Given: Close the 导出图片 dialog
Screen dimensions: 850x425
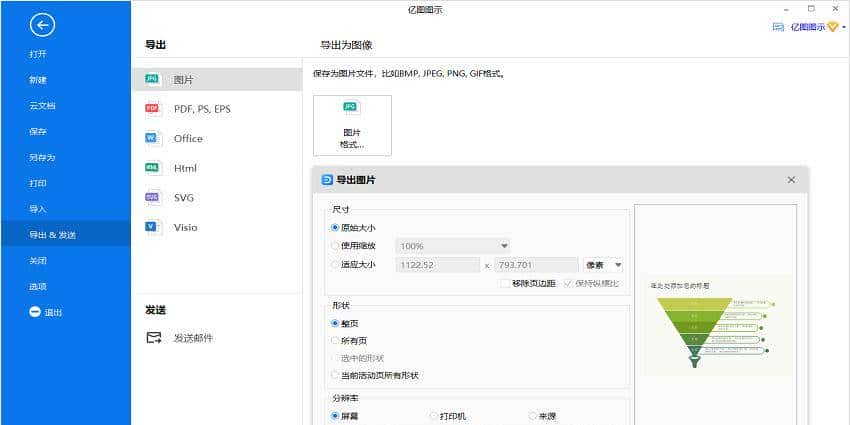Looking at the screenshot, I should [791, 180].
